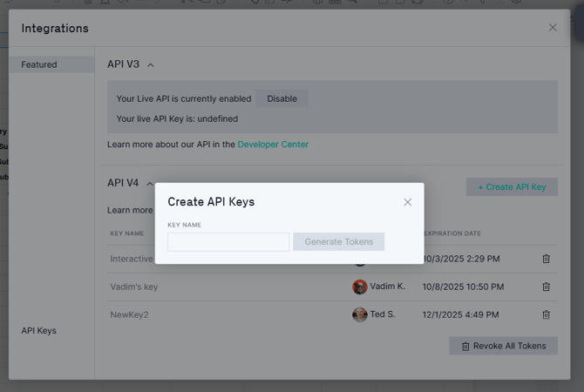Click the Key Name input field
This screenshot has height=392, width=584.
tap(228, 242)
